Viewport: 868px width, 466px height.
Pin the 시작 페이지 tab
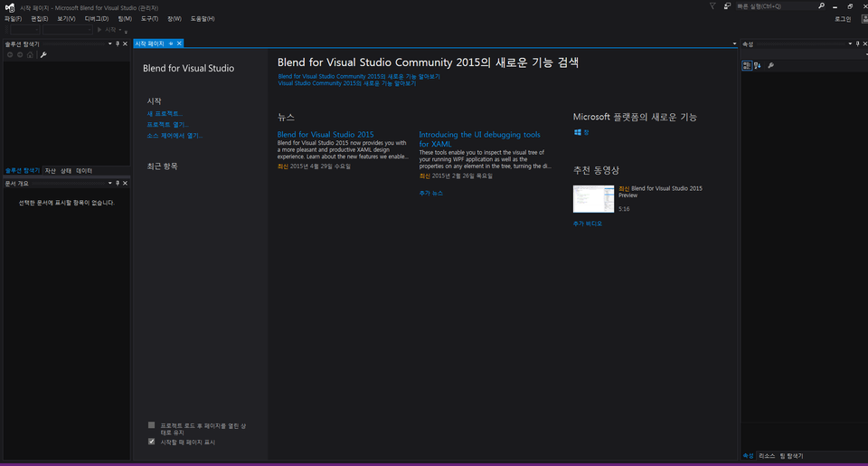point(171,43)
